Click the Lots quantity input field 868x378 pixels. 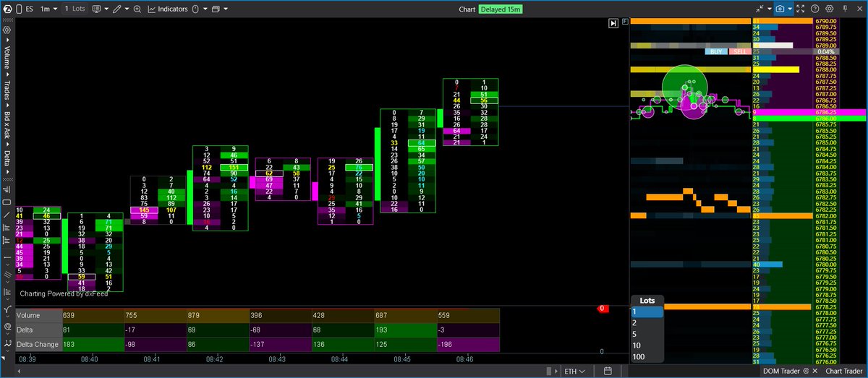pos(74,9)
